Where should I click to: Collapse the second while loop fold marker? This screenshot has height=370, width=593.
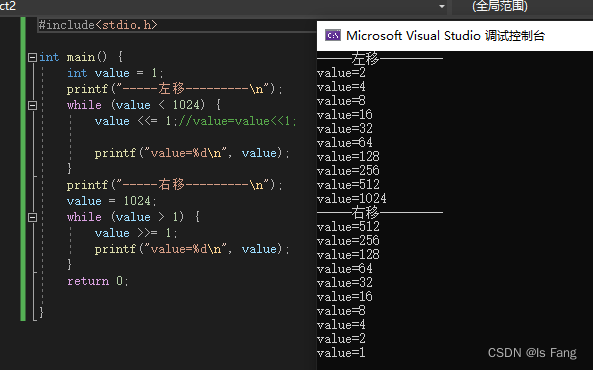pyautogui.click(x=32, y=217)
